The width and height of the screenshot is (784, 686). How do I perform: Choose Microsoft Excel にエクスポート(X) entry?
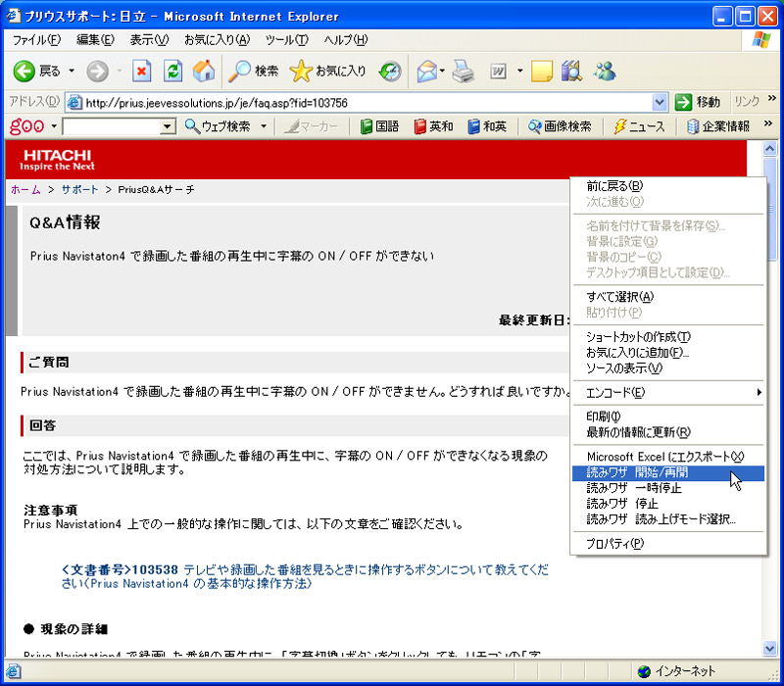click(x=668, y=457)
